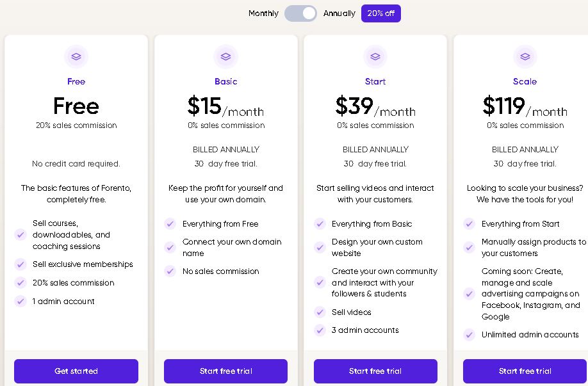This screenshot has width=588, height=386.
Task: Click the Basic plan layers icon
Action: tap(225, 56)
